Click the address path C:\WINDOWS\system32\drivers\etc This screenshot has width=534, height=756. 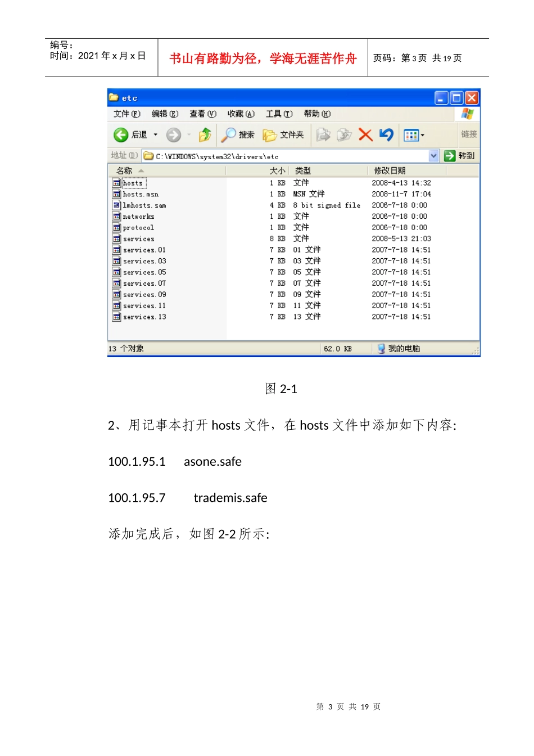tap(217, 156)
